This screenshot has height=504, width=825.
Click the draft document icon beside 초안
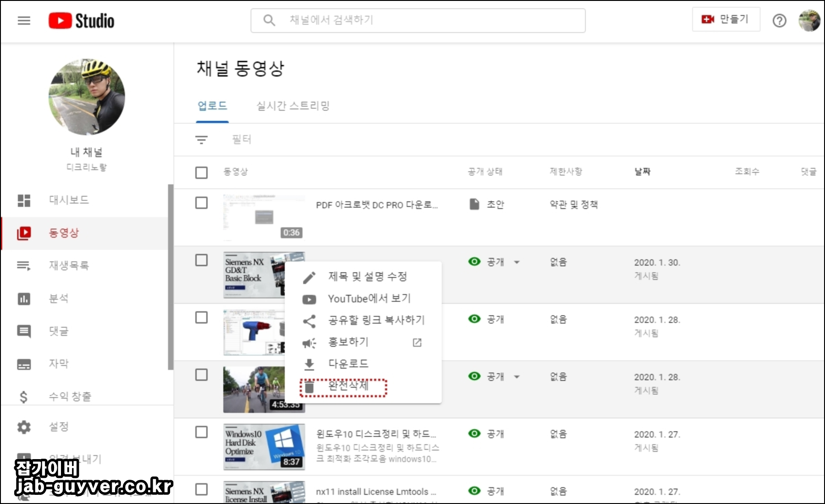click(474, 204)
